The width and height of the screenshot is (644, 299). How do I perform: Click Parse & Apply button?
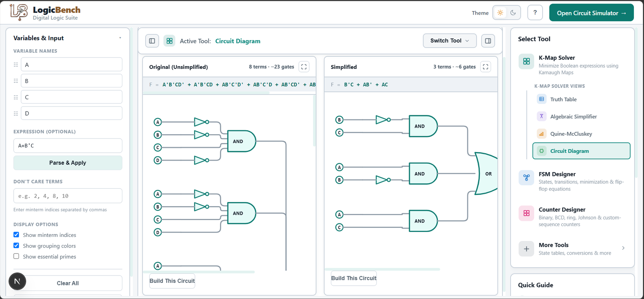68,163
